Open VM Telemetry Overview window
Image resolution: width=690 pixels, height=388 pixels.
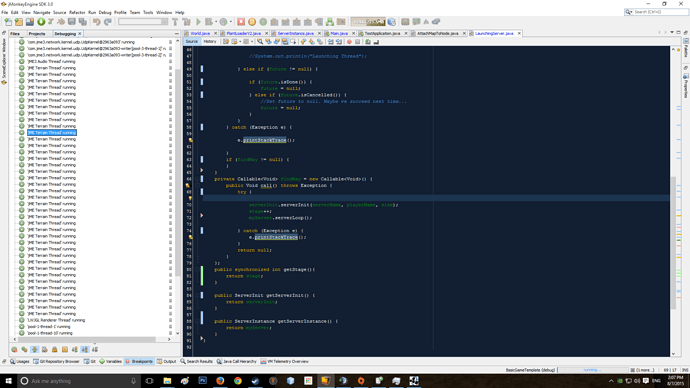point(284,361)
